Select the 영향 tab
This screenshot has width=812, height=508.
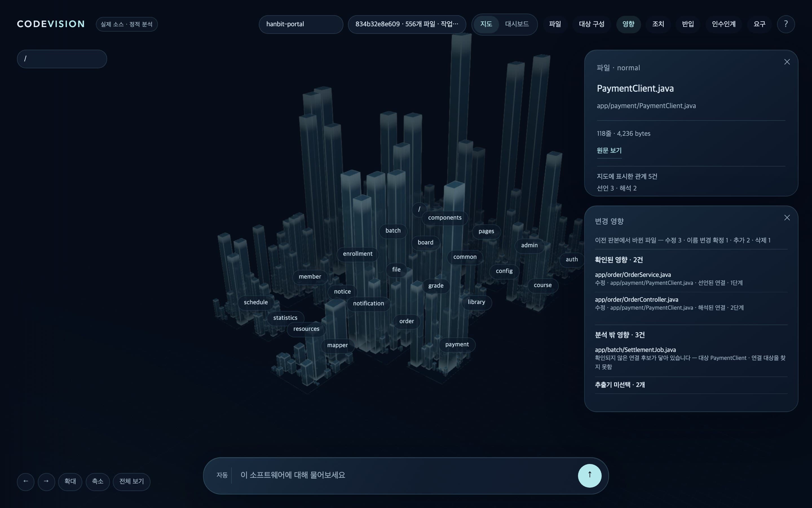pos(628,24)
